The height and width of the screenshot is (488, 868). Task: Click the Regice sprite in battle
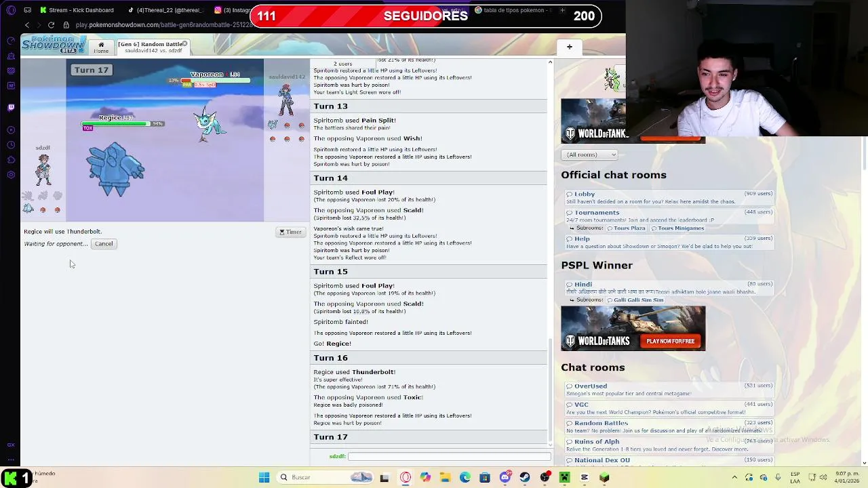[115, 169]
